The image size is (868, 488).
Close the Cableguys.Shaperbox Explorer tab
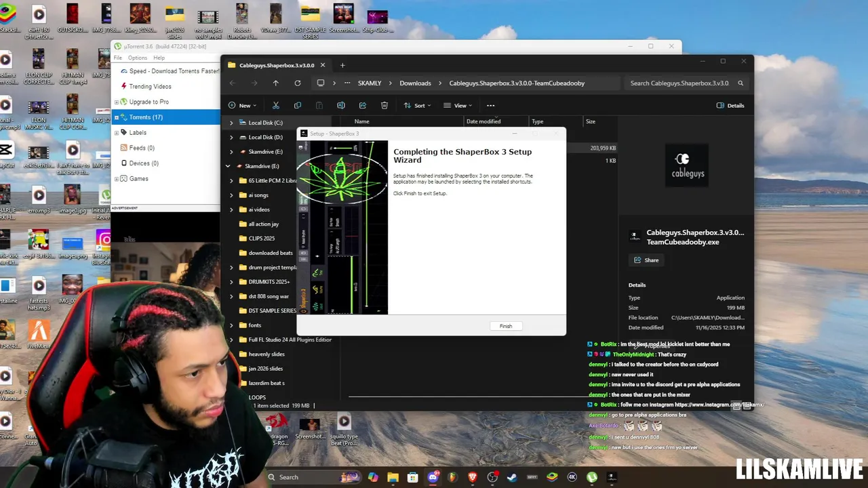323,65
